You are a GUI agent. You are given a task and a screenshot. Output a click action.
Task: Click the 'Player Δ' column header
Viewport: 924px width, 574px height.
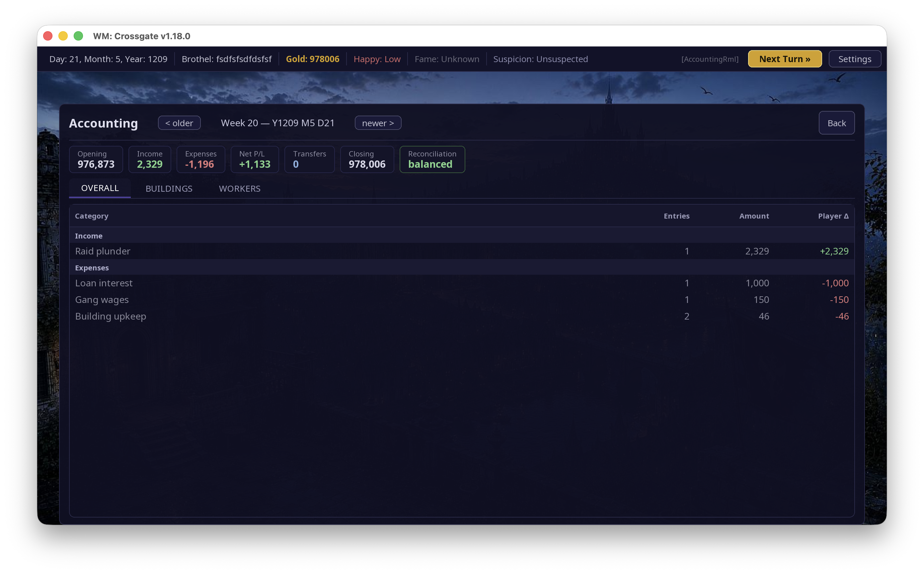(833, 216)
